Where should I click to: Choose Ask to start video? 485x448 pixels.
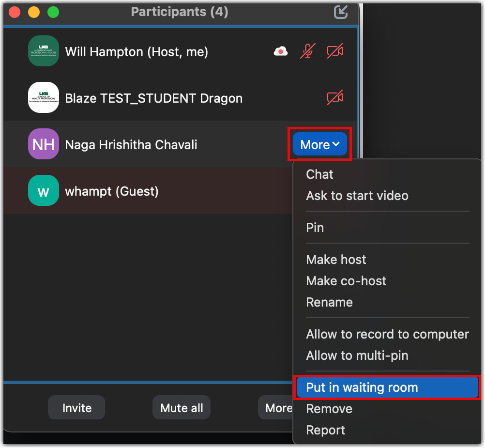coord(357,196)
